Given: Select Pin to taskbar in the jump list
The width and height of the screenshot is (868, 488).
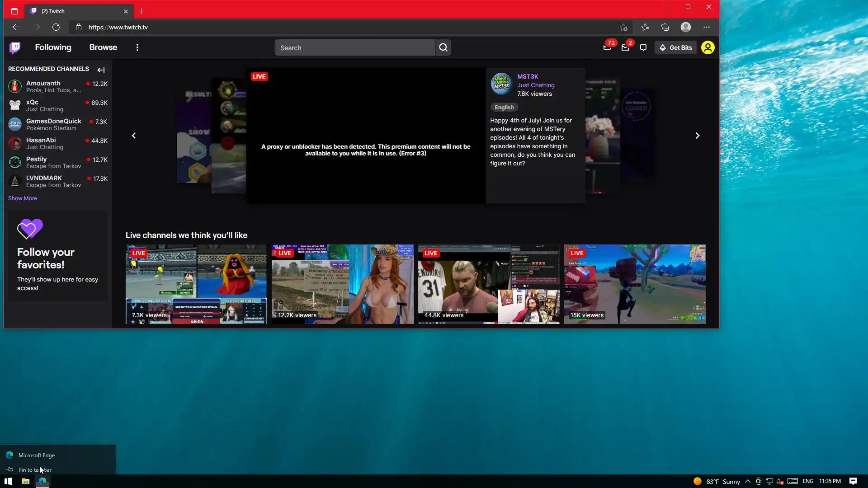Looking at the screenshot, I should [x=35, y=469].
